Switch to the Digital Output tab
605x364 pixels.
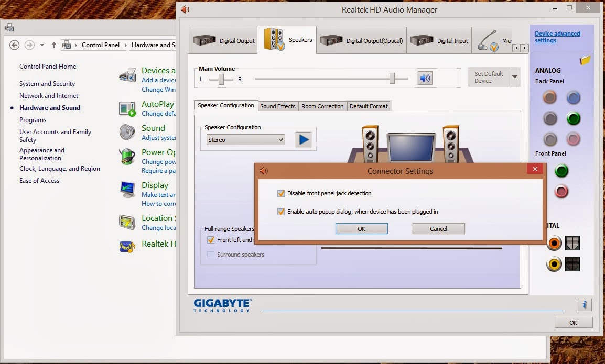pos(223,40)
